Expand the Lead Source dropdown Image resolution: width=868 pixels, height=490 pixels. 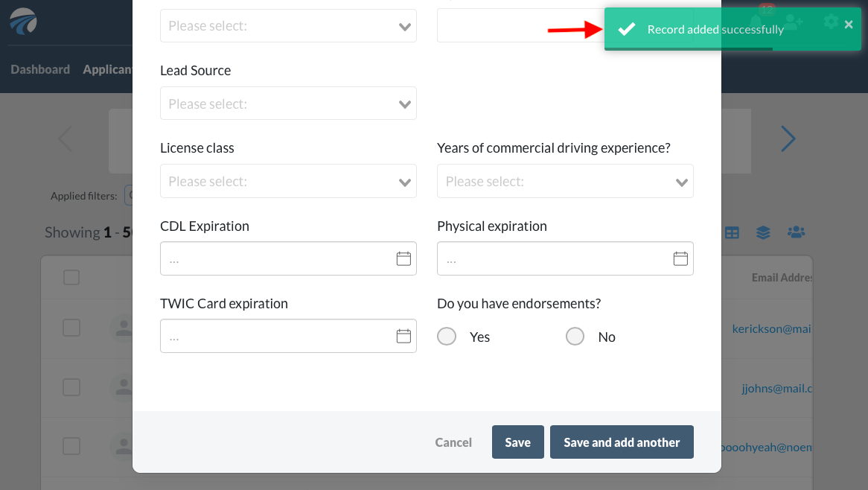point(288,104)
